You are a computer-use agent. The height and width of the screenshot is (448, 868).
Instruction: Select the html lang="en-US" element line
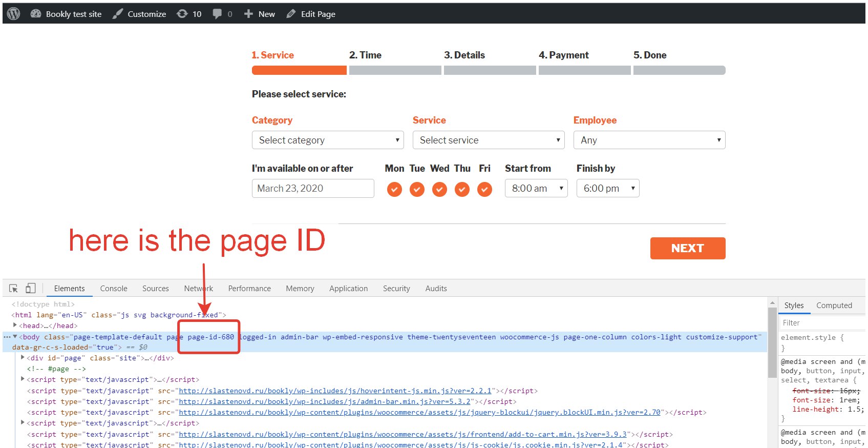point(119,315)
